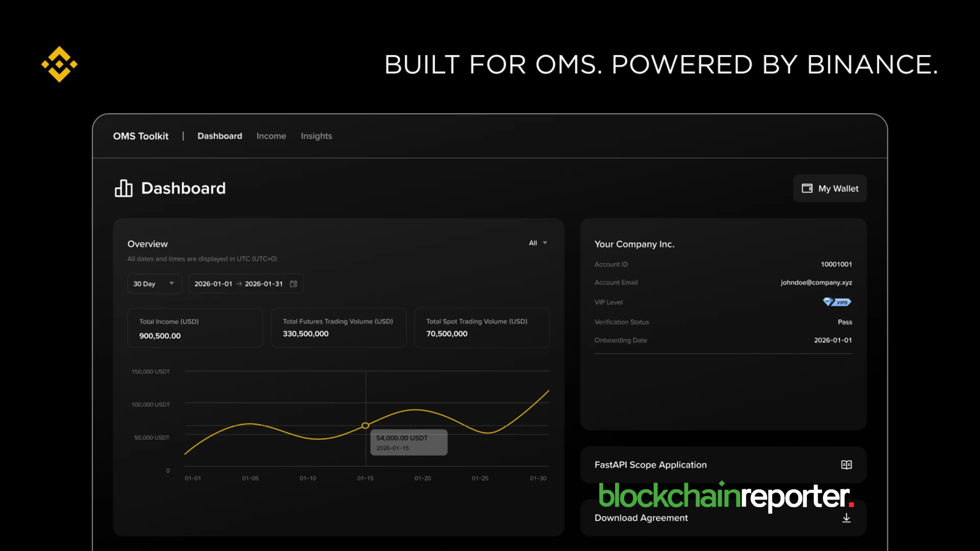This screenshot has width=980, height=551.
Task: Open the 30 Day range dropdown
Action: [154, 284]
